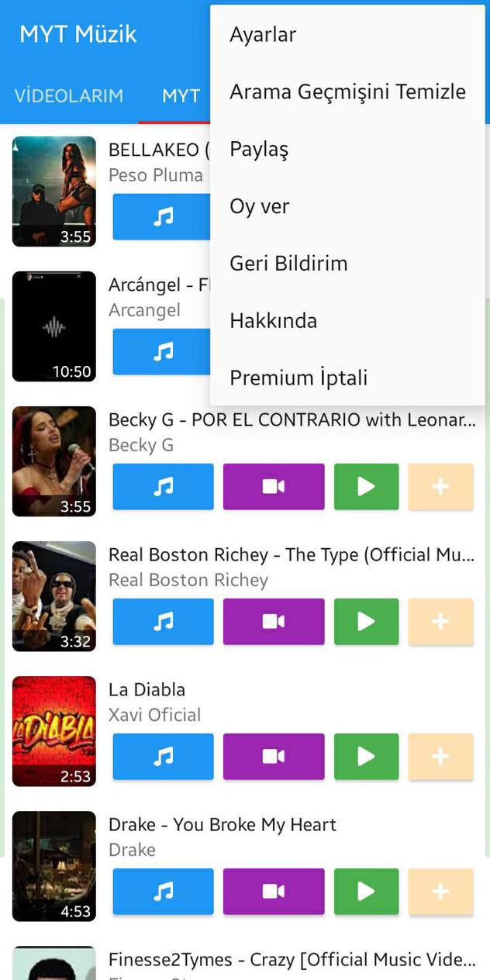Play Real Boston Richey - The Type
This screenshot has height=980, width=490.
pyautogui.click(x=366, y=621)
